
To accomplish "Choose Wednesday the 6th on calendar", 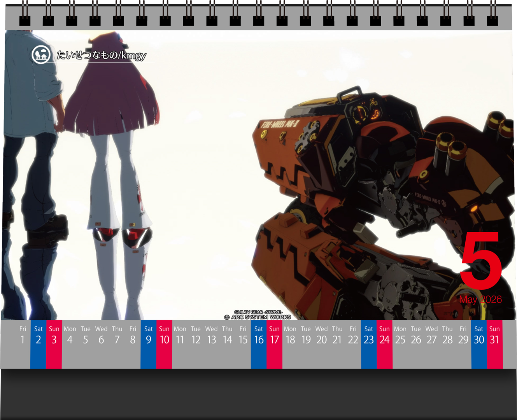I will click(101, 336).
